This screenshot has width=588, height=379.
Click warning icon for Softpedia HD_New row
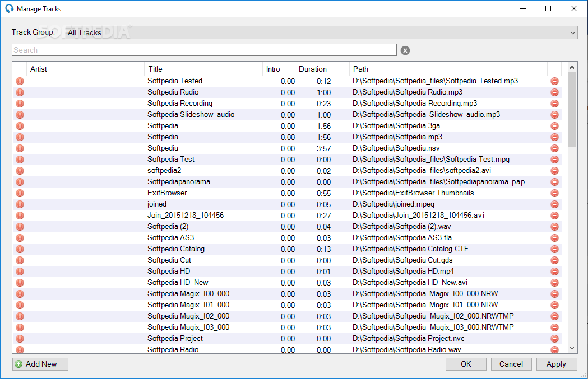pos(20,283)
